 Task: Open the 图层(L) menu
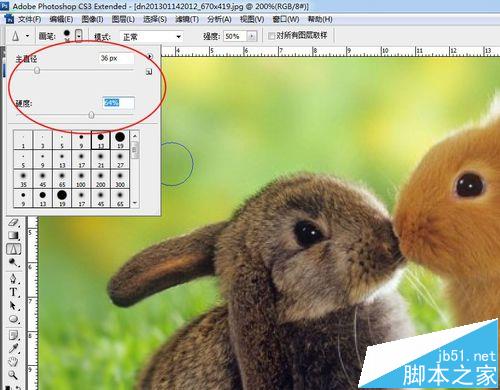click(x=123, y=19)
